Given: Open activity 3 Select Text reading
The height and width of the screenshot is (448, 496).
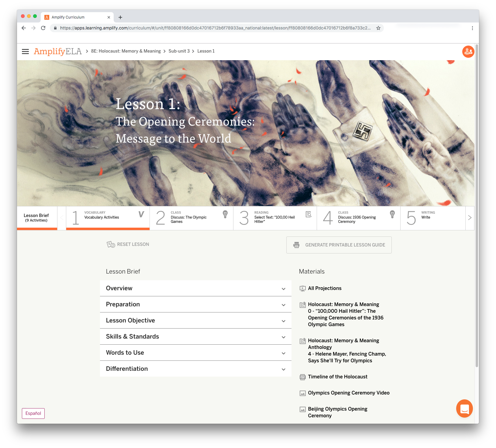Looking at the screenshot, I should [275, 218].
